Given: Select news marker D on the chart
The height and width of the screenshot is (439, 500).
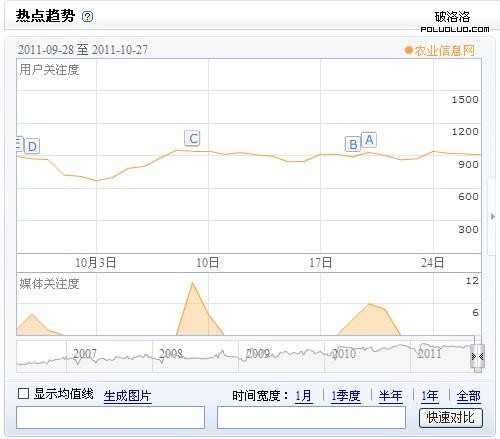Looking at the screenshot, I should [x=32, y=146].
